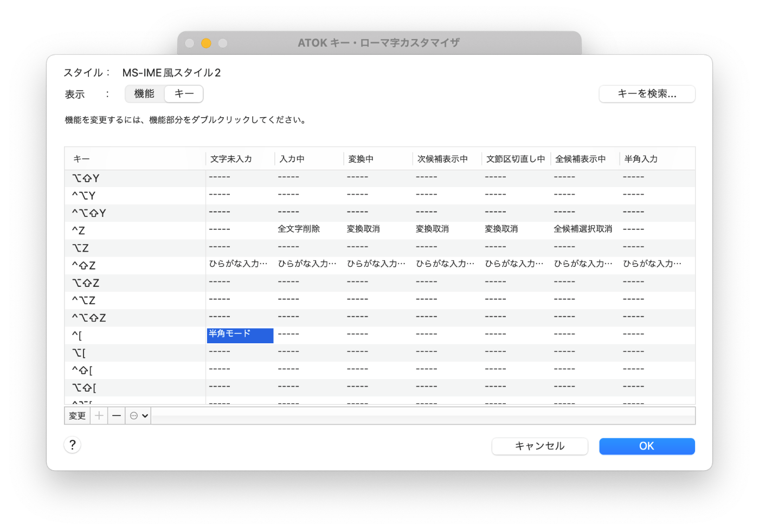
Task: Switch display to 機能 segment
Action: coord(144,94)
